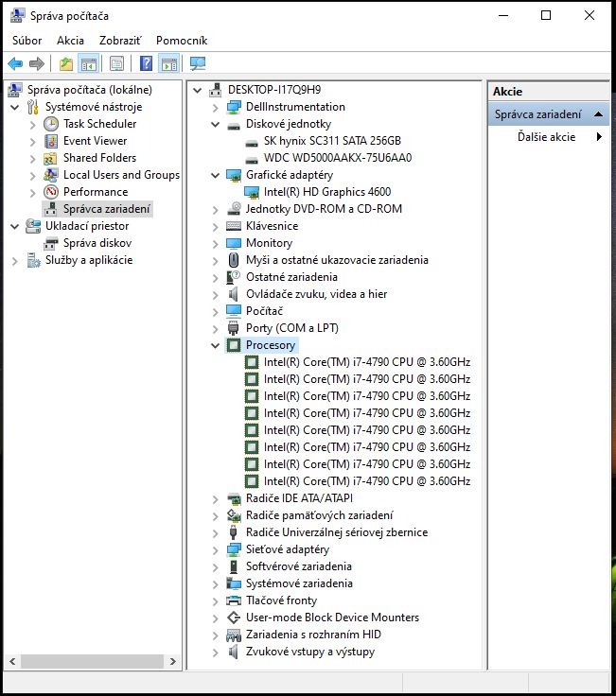Collapse the Správca zariadení actions section arrow
Screen dimensions: 616x696
point(598,114)
